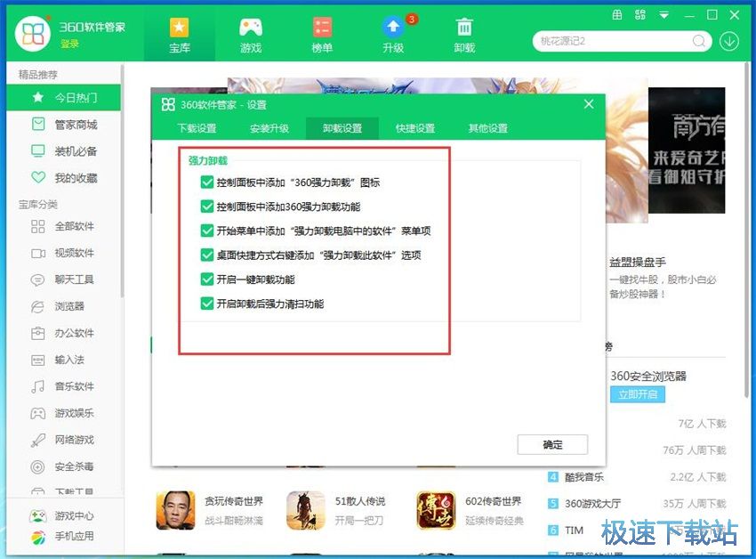Click the 音乐软件 music note icon
Viewport: 756px width, 559px height.
(x=37, y=386)
